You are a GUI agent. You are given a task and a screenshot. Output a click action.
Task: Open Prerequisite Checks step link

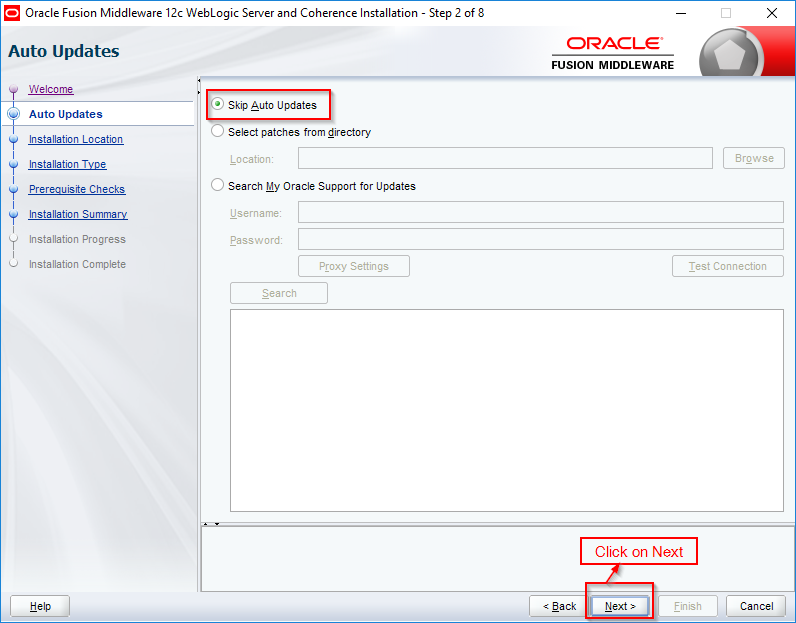(x=77, y=189)
